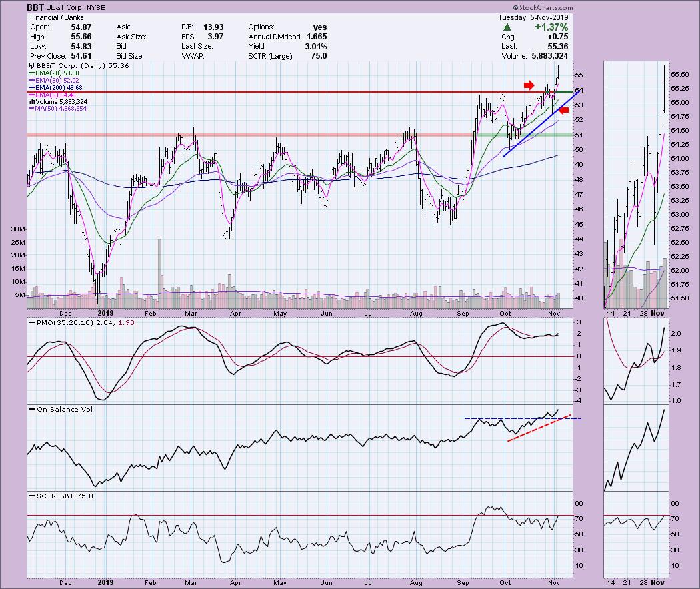Screen dimensions: 700x589
Task: Open the zoomed On Balance Vol panel thumbnail
Action: pyautogui.click(x=636, y=448)
